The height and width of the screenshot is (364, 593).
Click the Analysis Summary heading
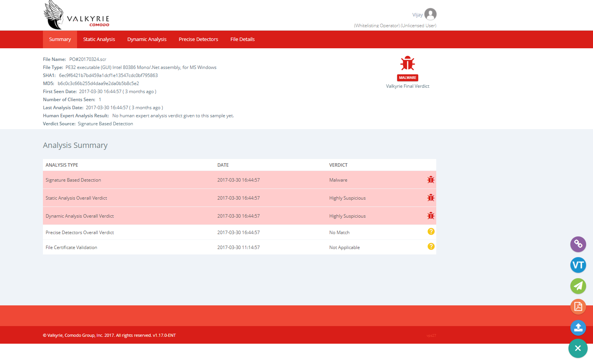75,145
